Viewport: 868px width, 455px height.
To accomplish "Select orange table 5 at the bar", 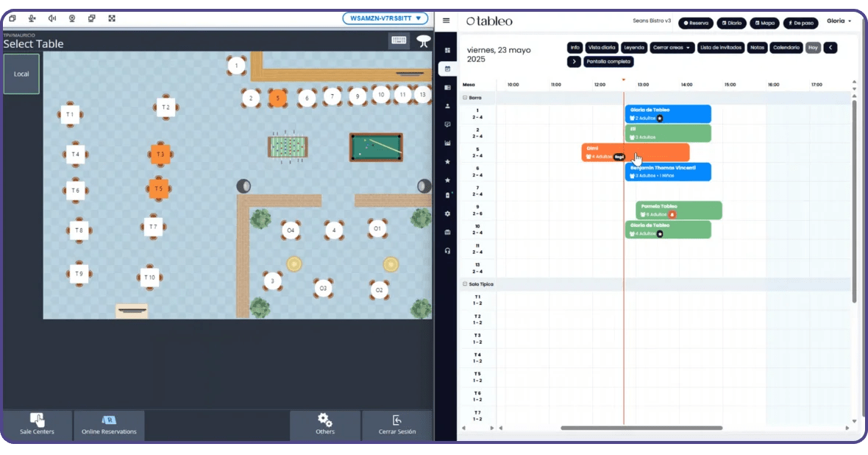I will point(278,99).
